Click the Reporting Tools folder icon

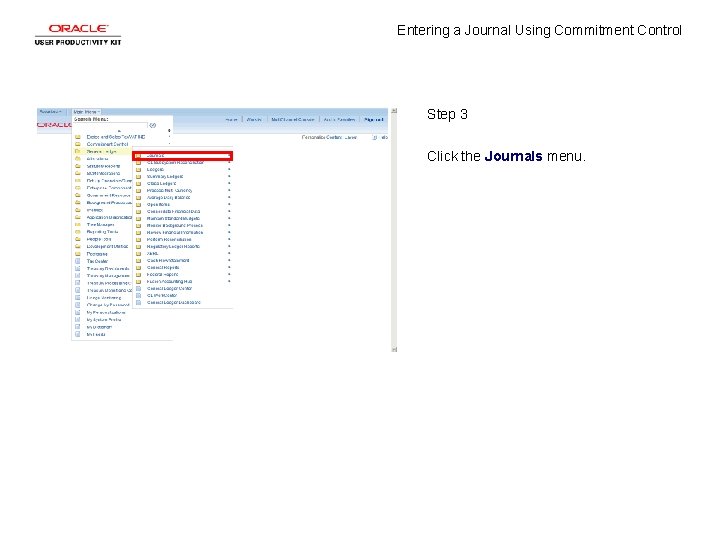pos(78,232)
